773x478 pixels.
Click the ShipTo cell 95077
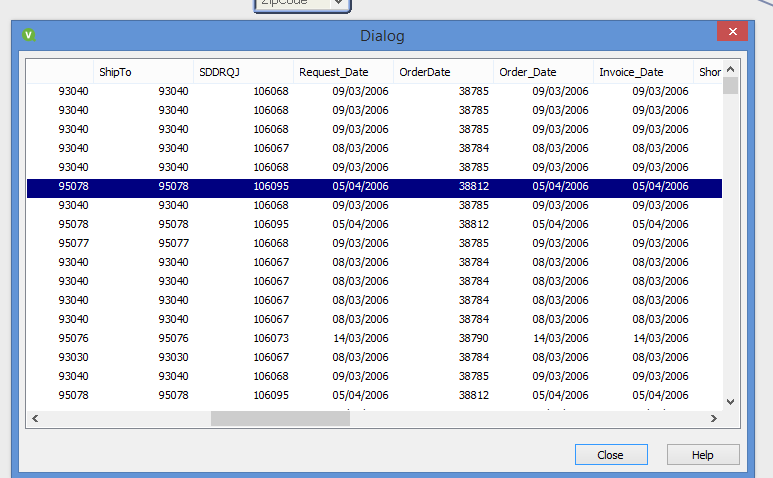[x=174, y=243]
